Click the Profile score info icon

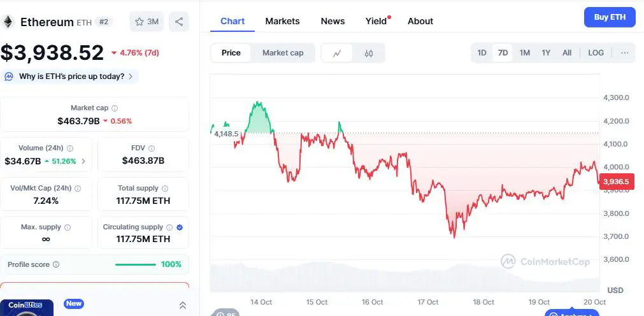tap(56, 264)
